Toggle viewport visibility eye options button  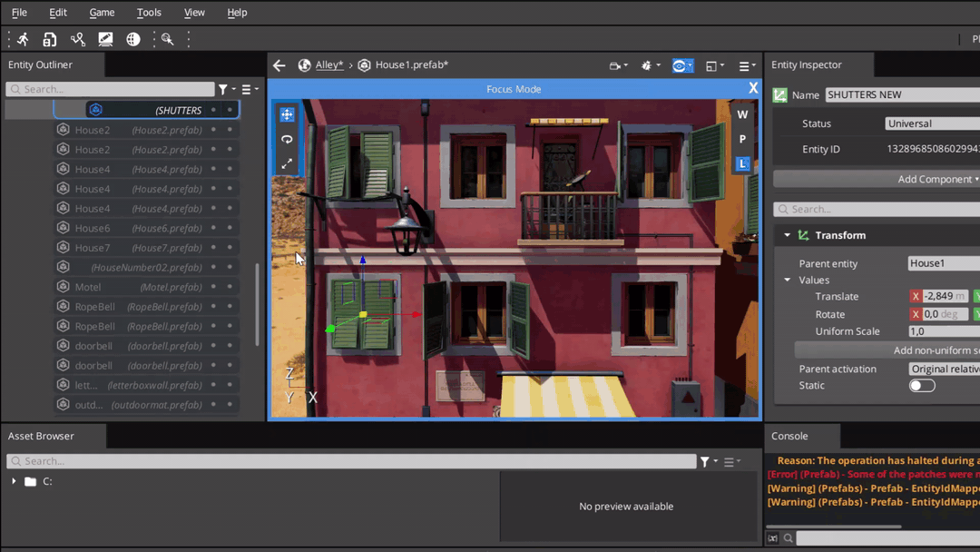(x=681, y=65)
